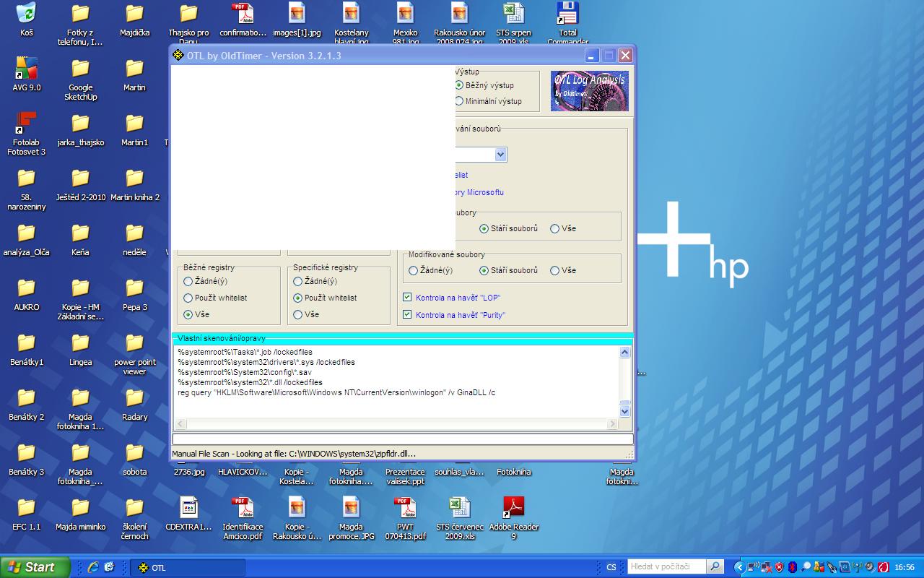Click Internet Explorer quick launch icon
The width and height of the screenshot is (924, 578).
(92, 567)
